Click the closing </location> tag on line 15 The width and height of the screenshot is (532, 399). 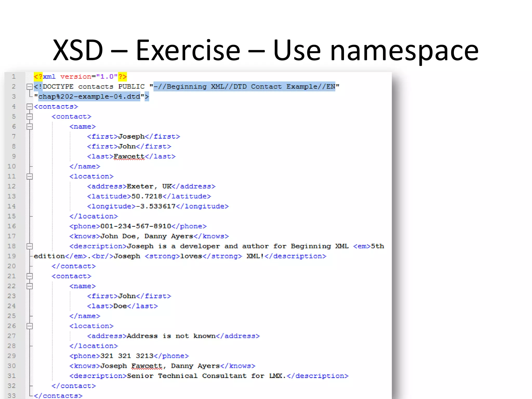(94, 216)
